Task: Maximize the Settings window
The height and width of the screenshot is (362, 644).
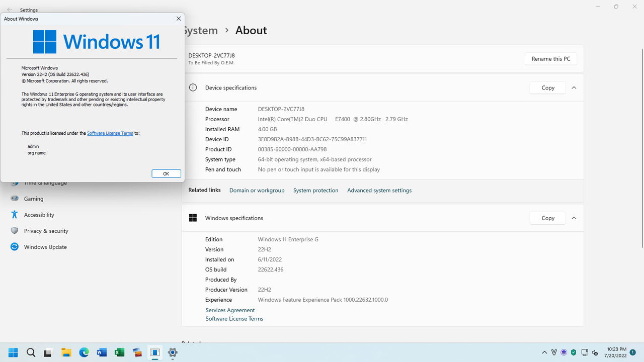Action: 616,7
